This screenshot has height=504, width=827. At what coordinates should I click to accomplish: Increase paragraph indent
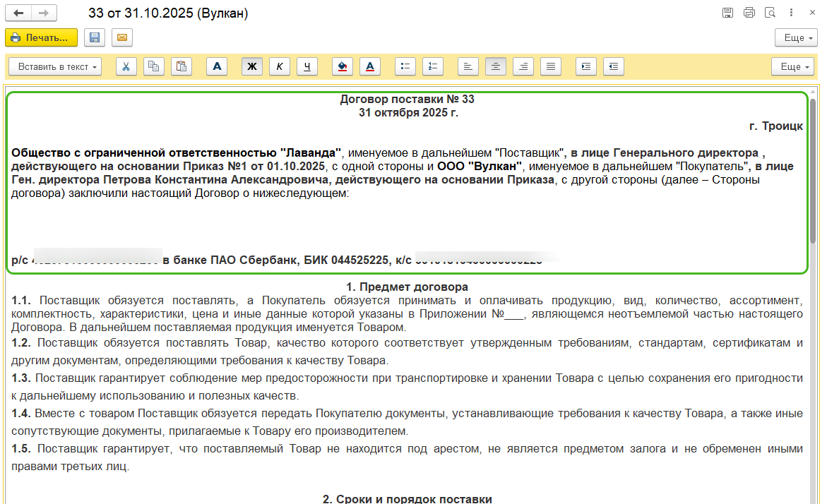click(x=586, y=66)
